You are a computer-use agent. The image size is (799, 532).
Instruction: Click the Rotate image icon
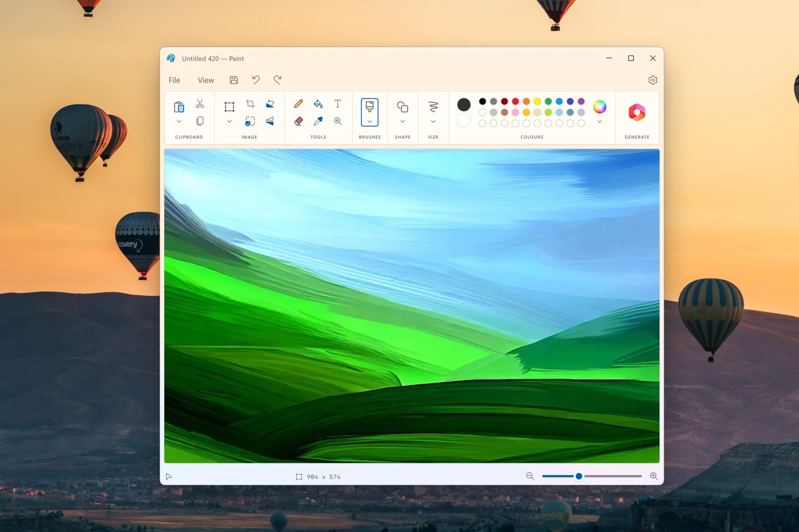(x=270, y=104)
